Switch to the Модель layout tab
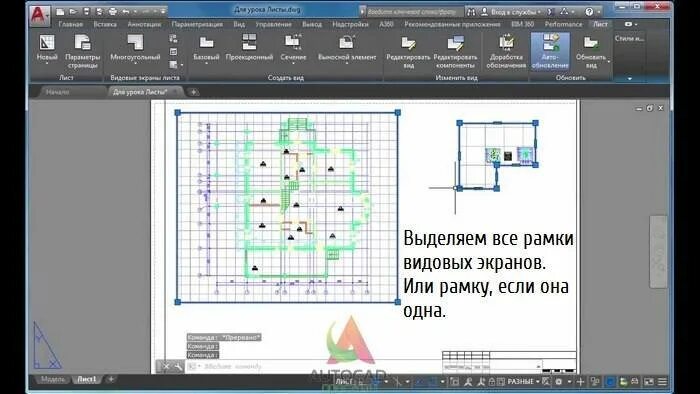 click(53, 379)
